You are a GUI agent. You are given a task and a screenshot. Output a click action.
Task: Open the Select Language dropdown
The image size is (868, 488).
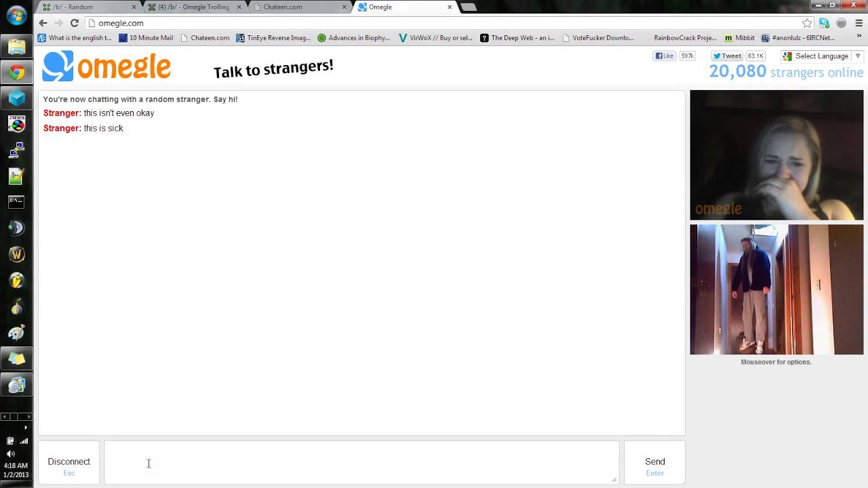click(x=821, y=56)
